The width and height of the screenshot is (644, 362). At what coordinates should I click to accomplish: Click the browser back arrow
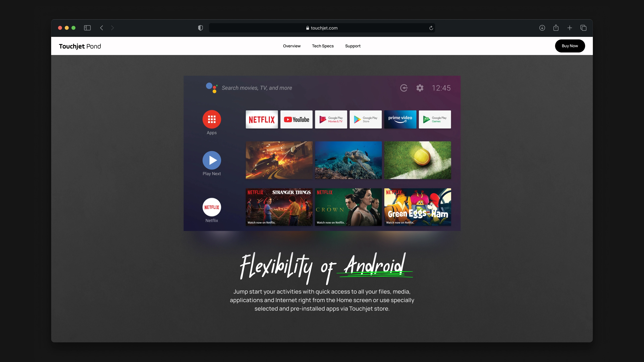click(x=101, y=28)
